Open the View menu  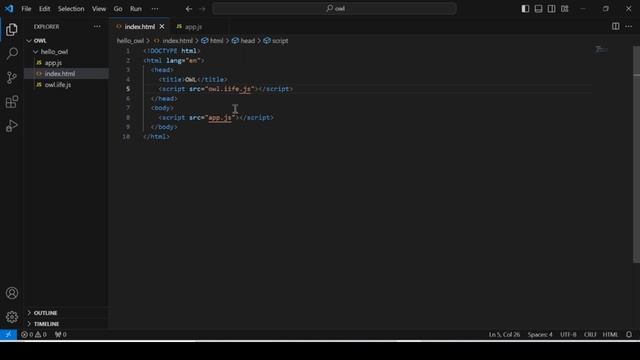99,9
